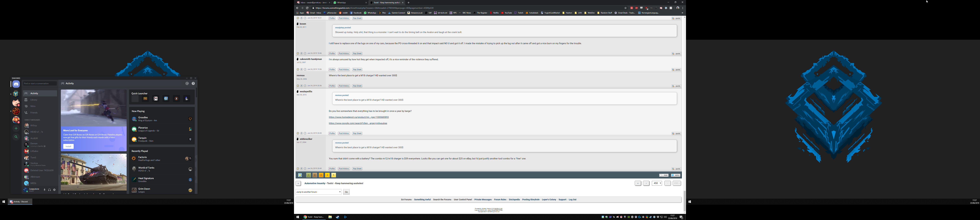
Task: Rate thread 3 in forum rating bar
Action: coord(321,175)
